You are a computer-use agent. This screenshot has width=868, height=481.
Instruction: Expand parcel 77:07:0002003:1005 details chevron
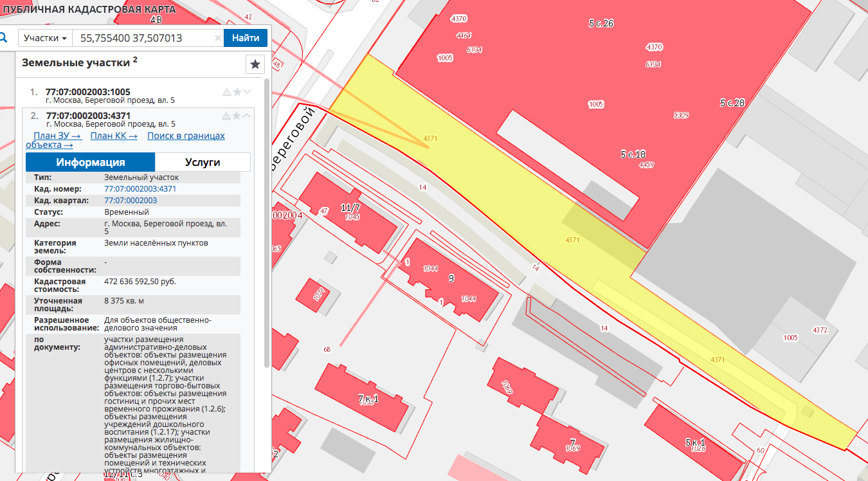(248, 92)
